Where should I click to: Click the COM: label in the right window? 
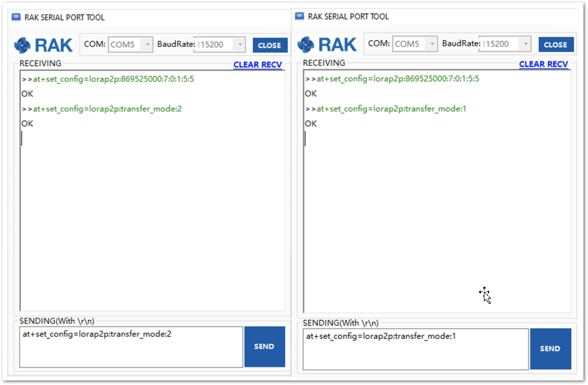pyautogui.click(x=379, y=43)
